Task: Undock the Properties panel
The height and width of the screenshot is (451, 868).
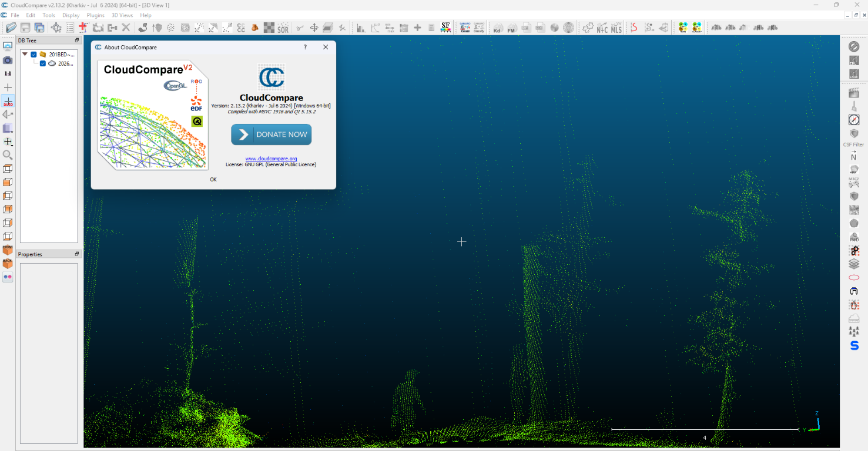Action: [x=76, y=254]
